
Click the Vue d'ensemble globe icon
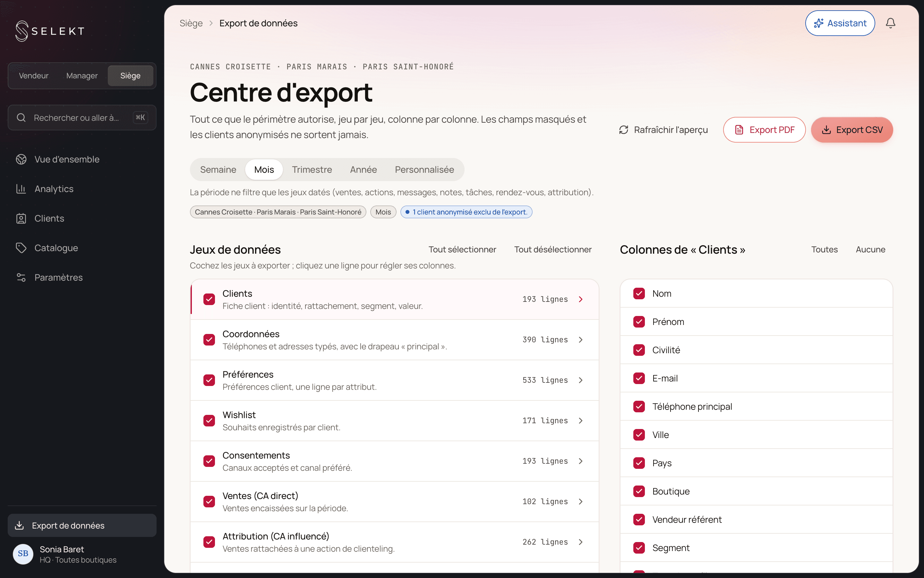21,159
